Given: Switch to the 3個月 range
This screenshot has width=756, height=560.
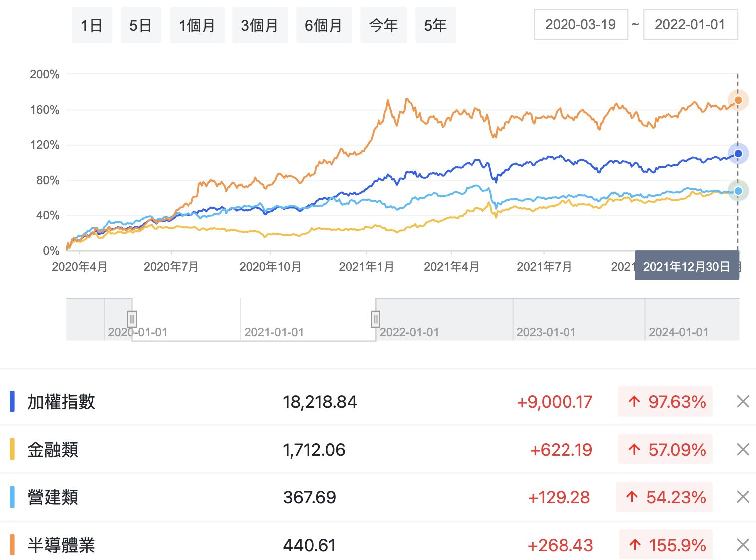Looking at the screenshot, I should tap(260, 25).
